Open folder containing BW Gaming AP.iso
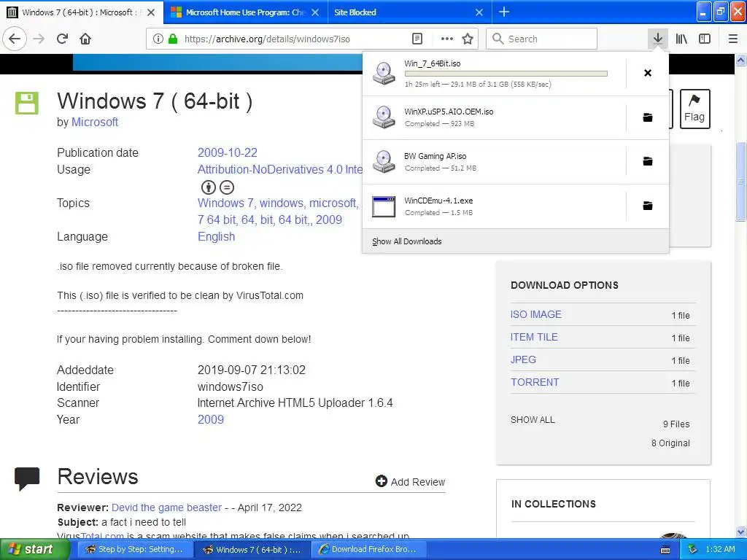Screen dimensions: 747x560 (648, 161)
